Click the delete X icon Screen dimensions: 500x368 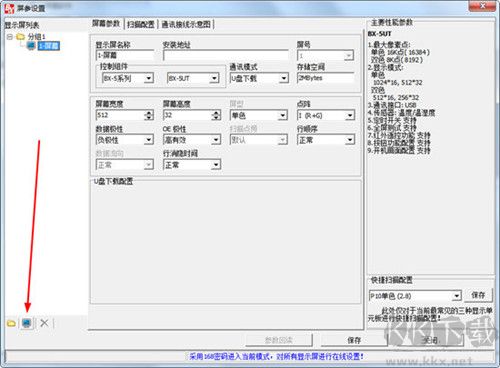point(44,323)
